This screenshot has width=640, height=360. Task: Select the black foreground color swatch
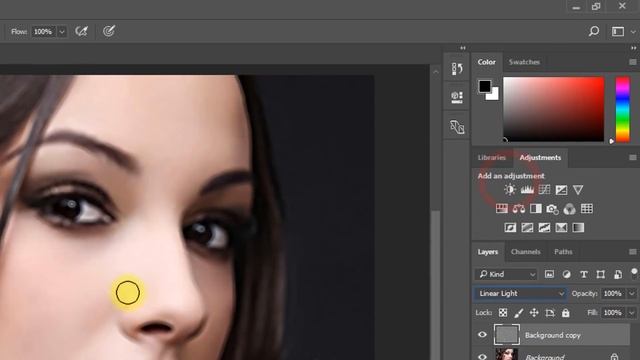484,86
